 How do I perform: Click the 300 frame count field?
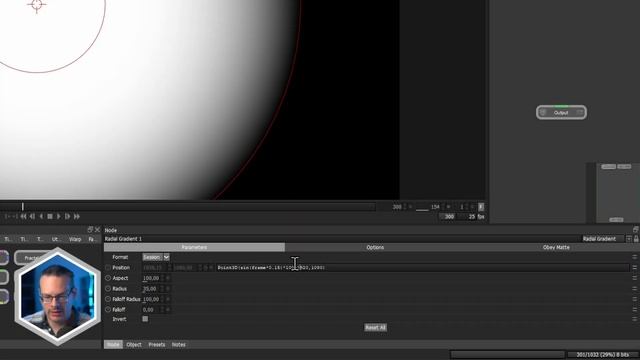(448, 216)
